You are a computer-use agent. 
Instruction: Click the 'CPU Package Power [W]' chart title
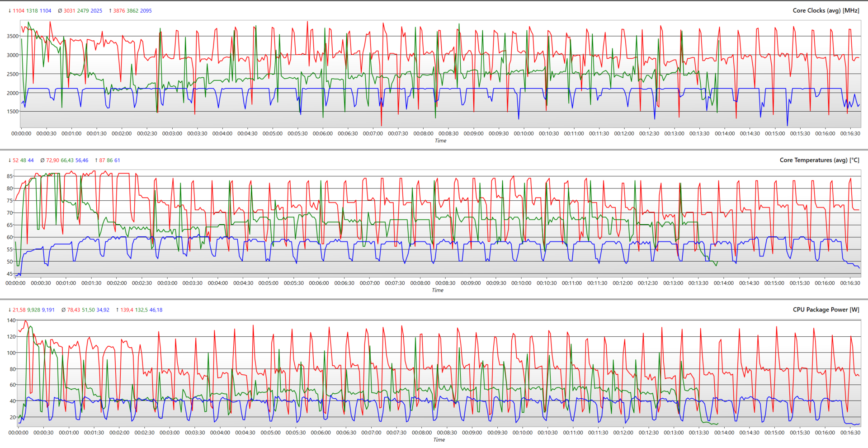pyautogui.click(x=826, y=310)
